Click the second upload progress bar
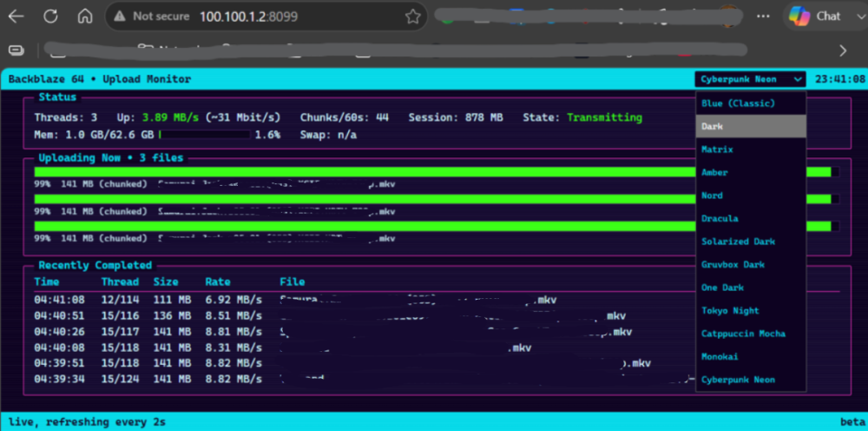868x431 pixels. pos(437,199)
